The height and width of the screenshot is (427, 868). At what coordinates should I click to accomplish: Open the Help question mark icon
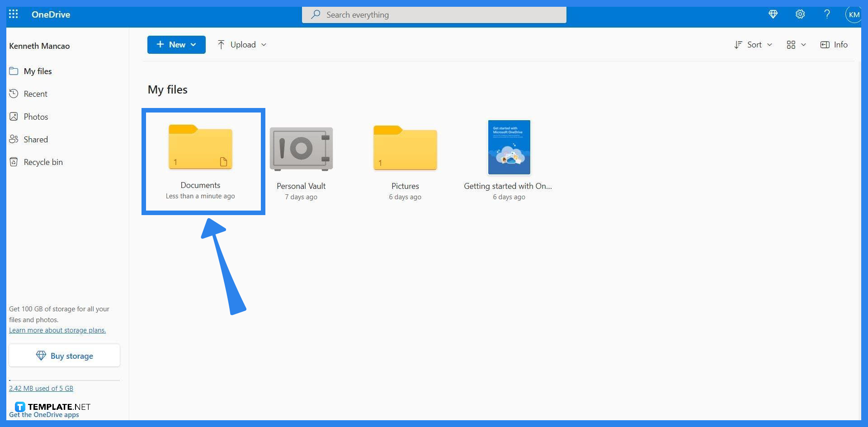click(827, 14)
